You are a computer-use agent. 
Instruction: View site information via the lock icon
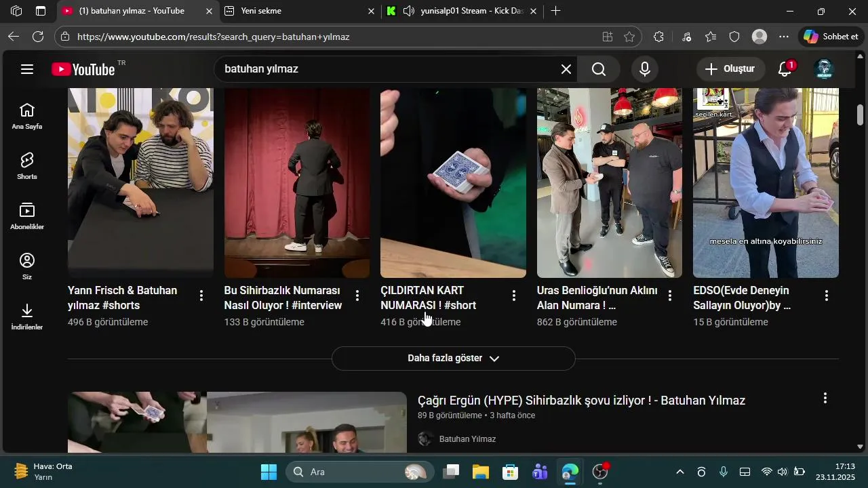coord(64,37)
